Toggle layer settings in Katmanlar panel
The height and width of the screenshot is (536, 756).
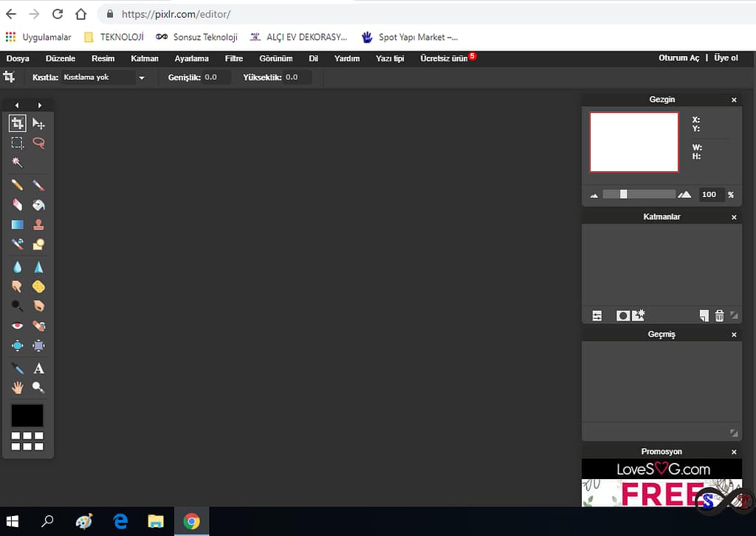coord(597,316)
